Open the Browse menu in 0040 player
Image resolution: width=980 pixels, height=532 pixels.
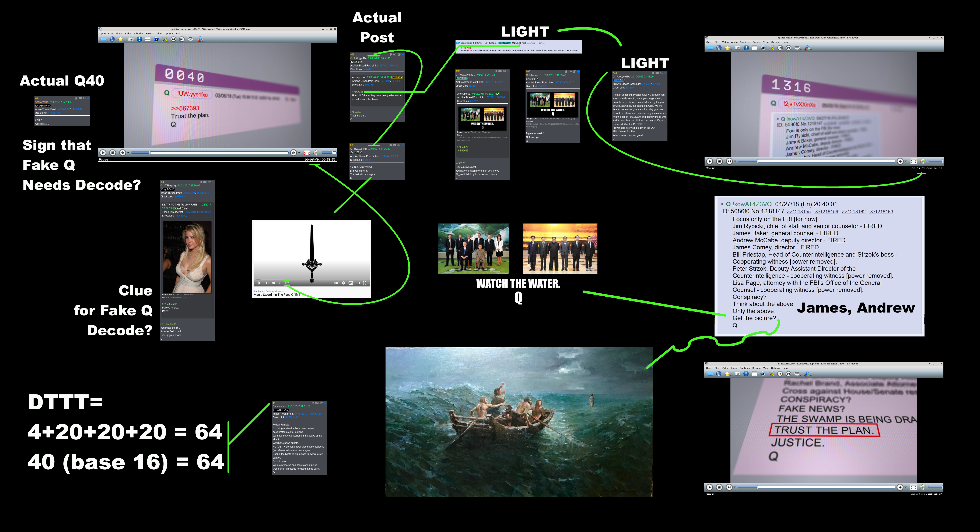150,33
